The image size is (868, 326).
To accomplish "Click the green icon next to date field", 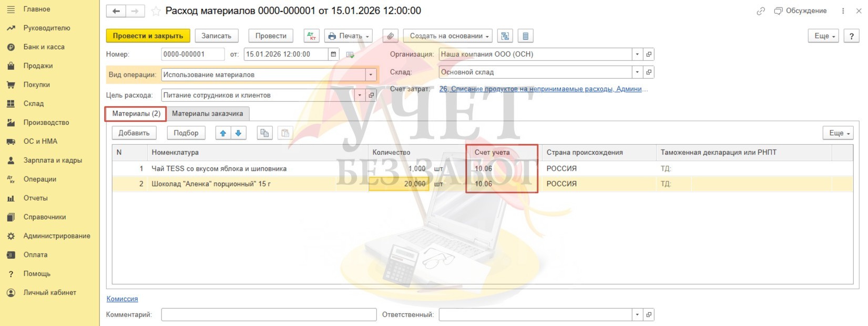I will [x=350, y=55].
